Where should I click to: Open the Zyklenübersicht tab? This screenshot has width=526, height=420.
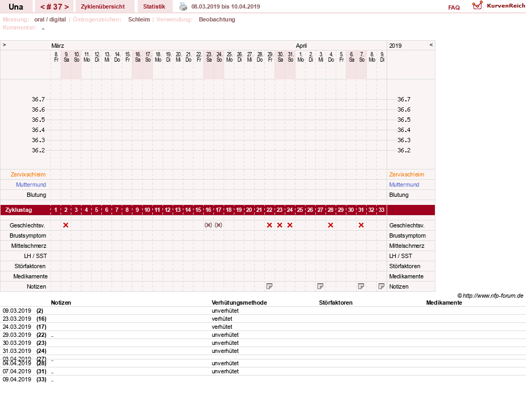click(x=102, y=6)
